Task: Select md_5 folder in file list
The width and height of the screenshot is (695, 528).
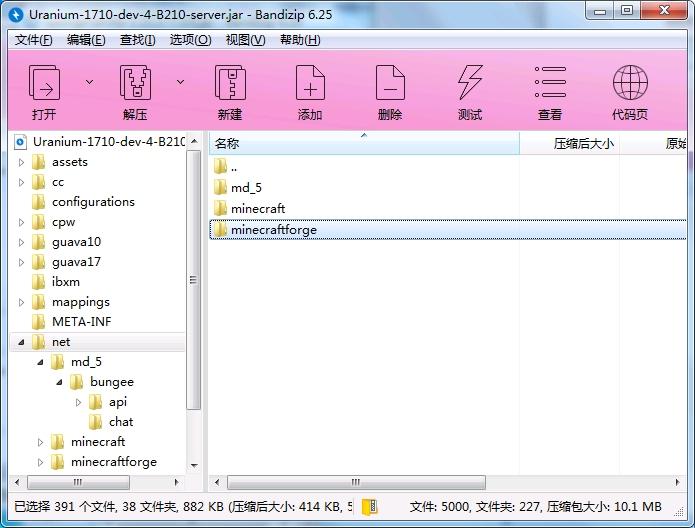Action: point(246,188)
